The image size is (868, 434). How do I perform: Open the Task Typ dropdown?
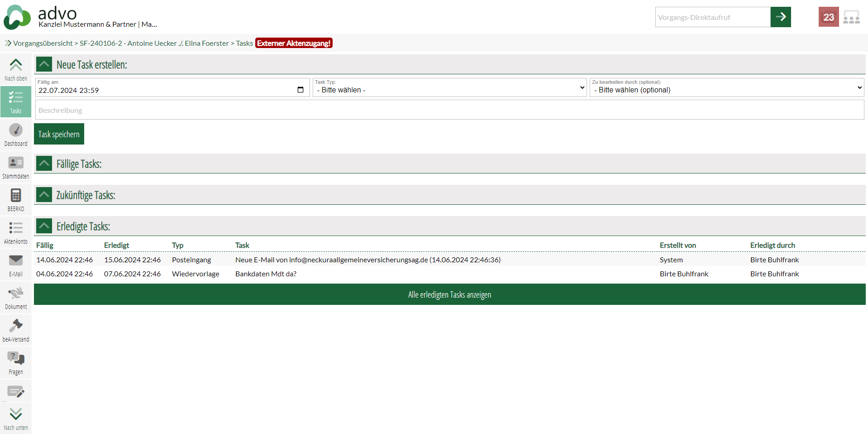449,87
